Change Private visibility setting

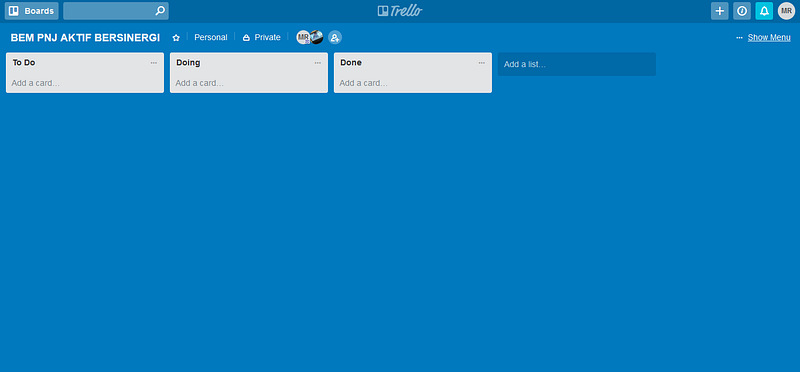point(261,37)
